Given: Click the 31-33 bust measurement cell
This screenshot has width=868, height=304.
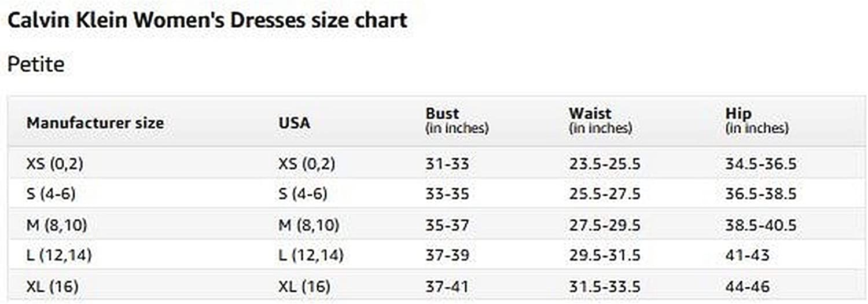Looking at the screenshot, I should [447, 164].
